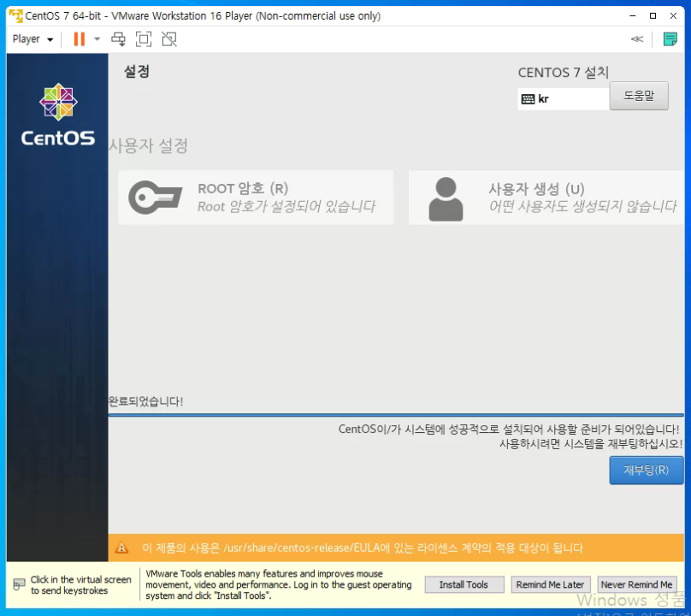
Task: Send Ctrl+Alt+Del to virtual machine
Action: 118,39
